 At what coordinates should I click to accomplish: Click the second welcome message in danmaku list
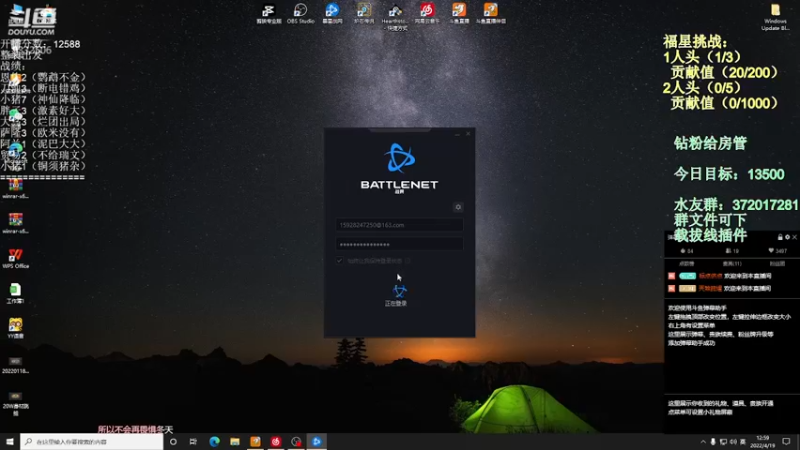tap(720, 288)
